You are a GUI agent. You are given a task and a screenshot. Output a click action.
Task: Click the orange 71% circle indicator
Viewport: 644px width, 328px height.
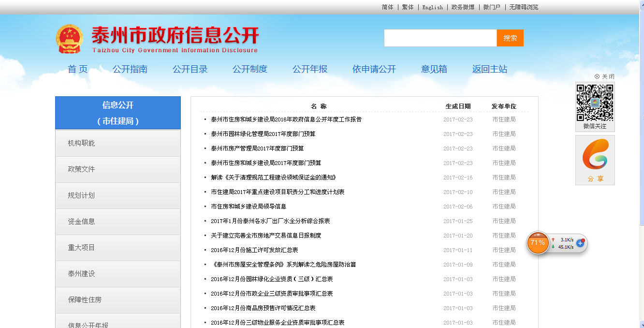coord(538,243)
